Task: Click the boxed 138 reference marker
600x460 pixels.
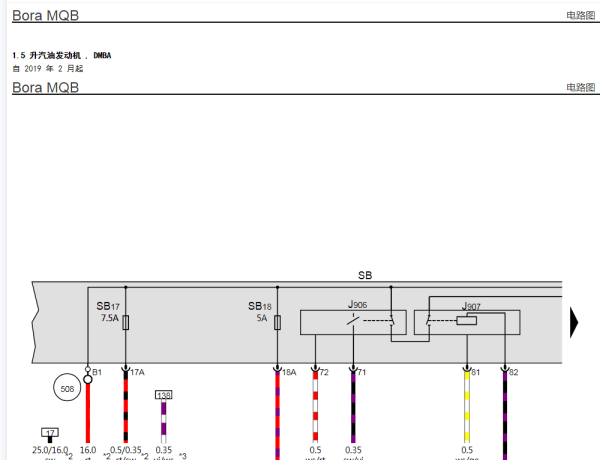Action: coord(164,395)
